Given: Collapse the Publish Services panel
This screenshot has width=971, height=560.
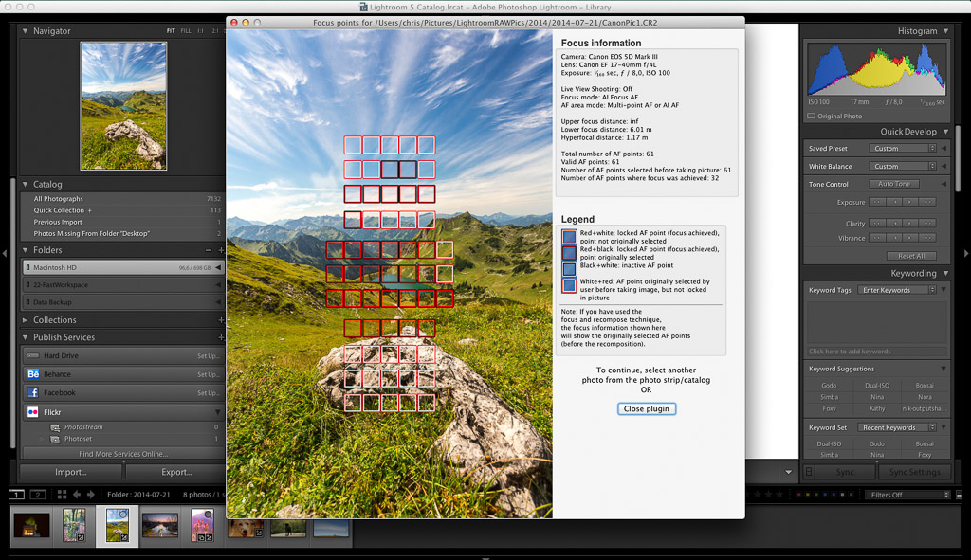Looking at the screenshot, I should click(26, 337).
